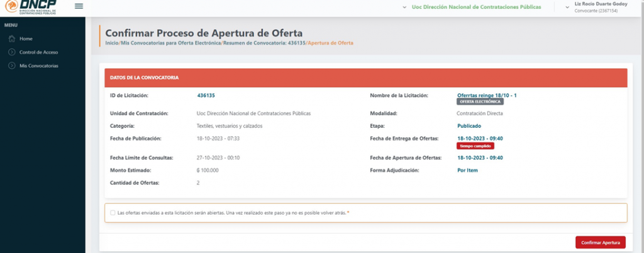Click the OFERTA ELECTRÓNICA badge
This screenshot has height=253, width=644.
[x=480, y=101]
